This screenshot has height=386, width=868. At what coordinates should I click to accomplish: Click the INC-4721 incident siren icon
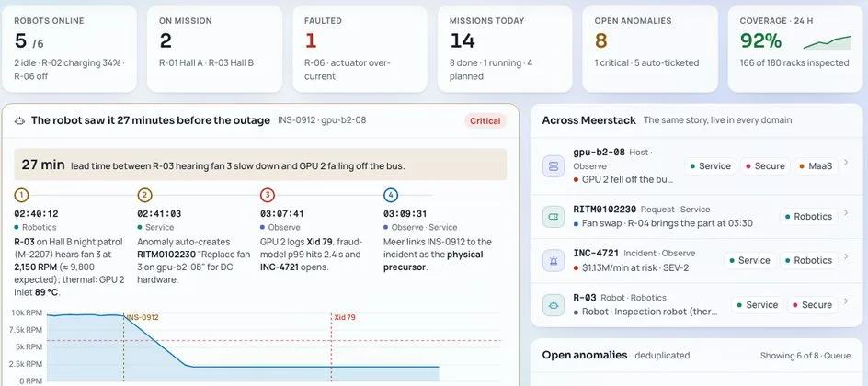click(553, 260)
